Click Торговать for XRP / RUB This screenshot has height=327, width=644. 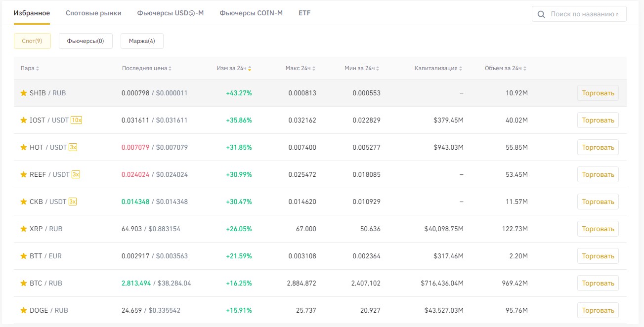click(x=598, y=229)
